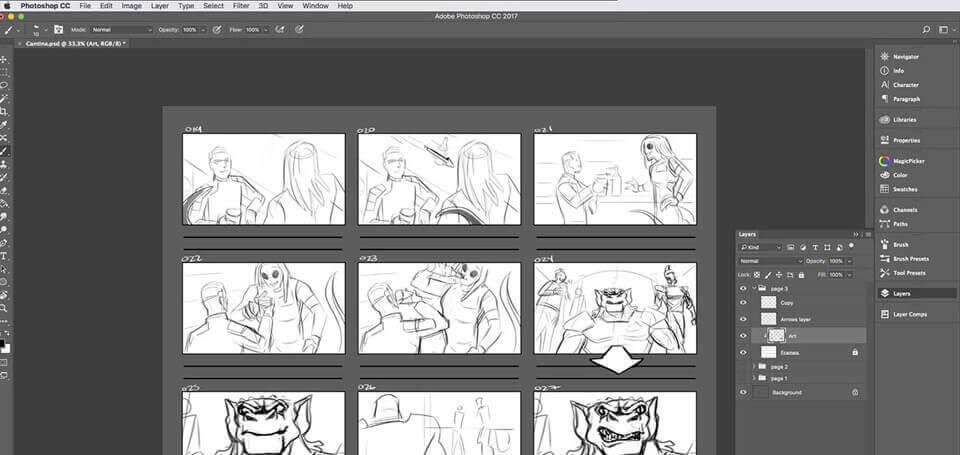This screenshot has height=455, width=960.
Task: Select the Crop tool
Action: (4, 110)
